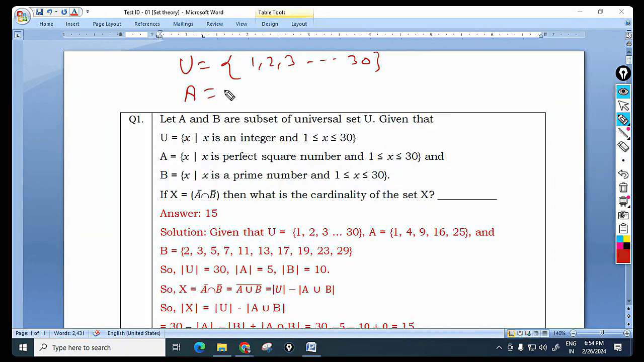Open volume control in system tray
644x362 pixels.
(543, 347)
